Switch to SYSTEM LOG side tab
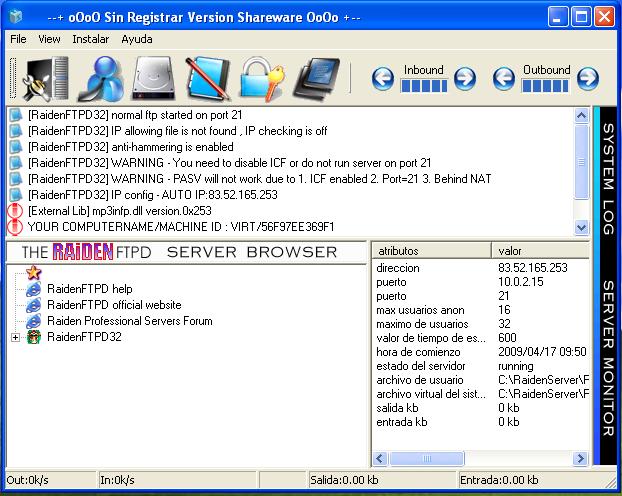The height and width of the screenshot is (496, 622). pos(609,179)
